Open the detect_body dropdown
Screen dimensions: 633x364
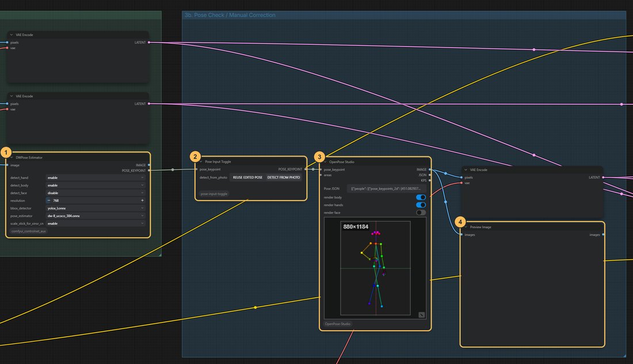96,185
